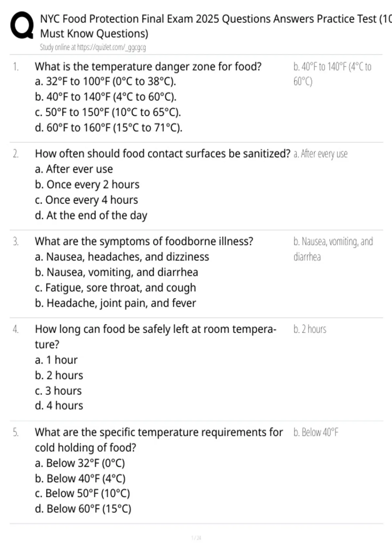Click the document title heading text
Viewport: 392px width, 556px height.
(216, 26)
